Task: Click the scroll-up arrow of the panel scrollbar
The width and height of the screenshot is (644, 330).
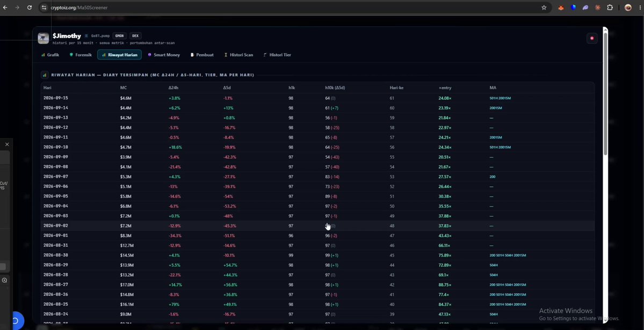Action: pos(605,29)
